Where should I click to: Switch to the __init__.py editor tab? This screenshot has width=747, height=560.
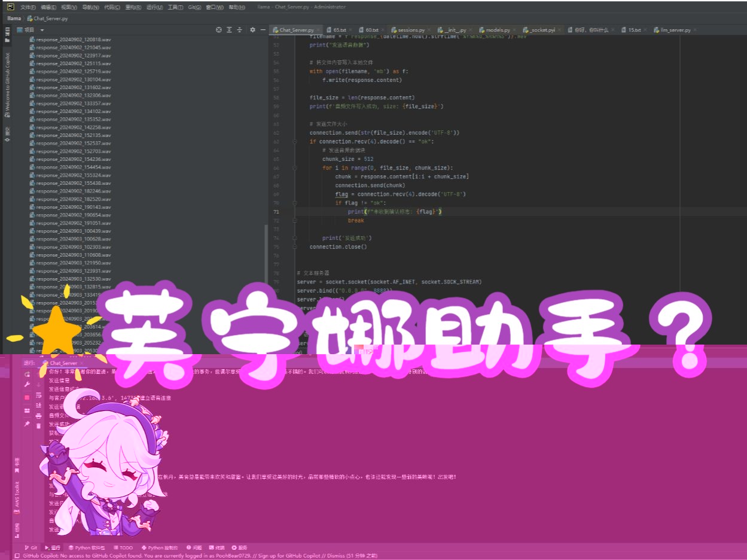[456, 29]
